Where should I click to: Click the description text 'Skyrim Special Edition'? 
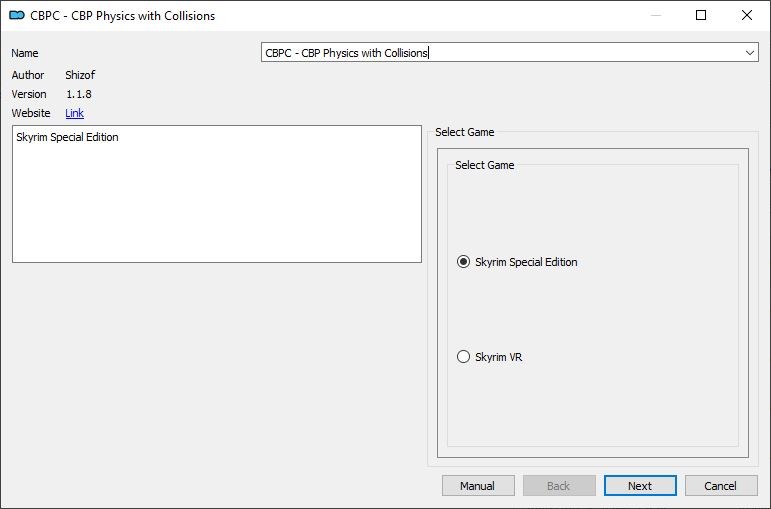pos(67,137)
